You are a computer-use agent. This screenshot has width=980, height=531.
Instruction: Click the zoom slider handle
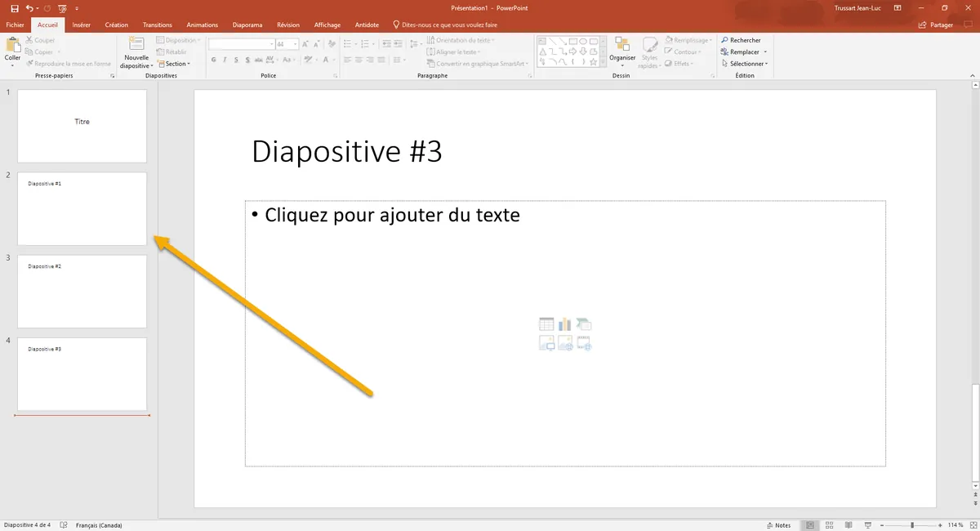(912, 524)
